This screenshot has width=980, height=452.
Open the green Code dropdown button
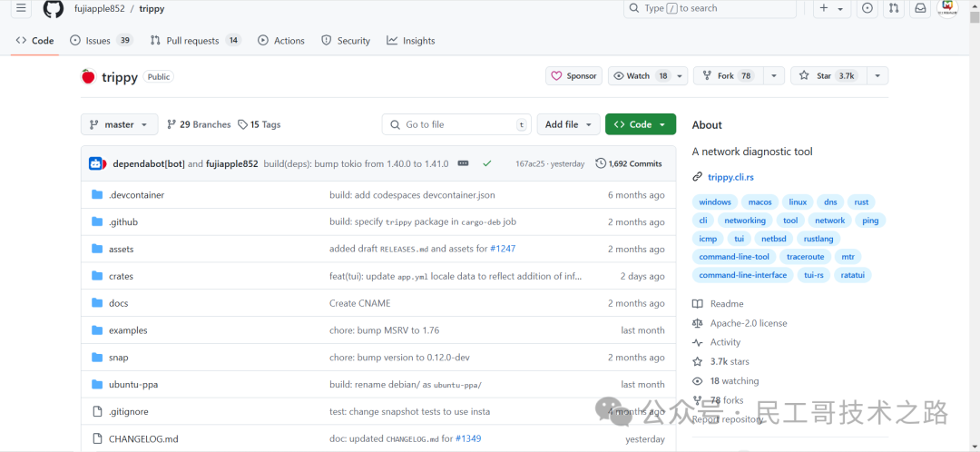(641, 124)
